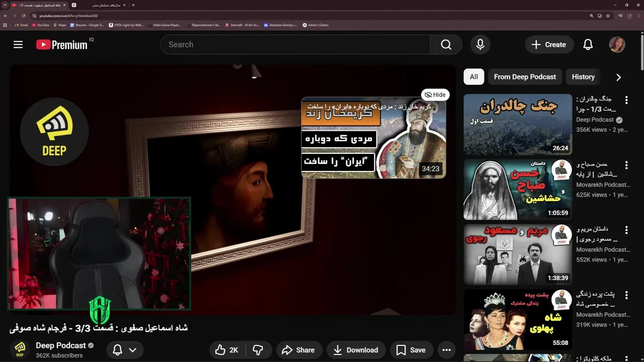Viewport: 644px width, 362px height.
Task: Open the Deep Podcast channel name link
Action: click(x=61, y=345)
